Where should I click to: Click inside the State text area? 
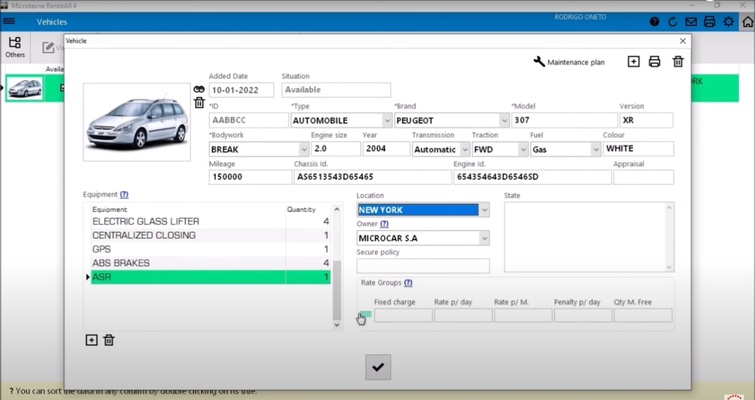(x=585, y=237)
